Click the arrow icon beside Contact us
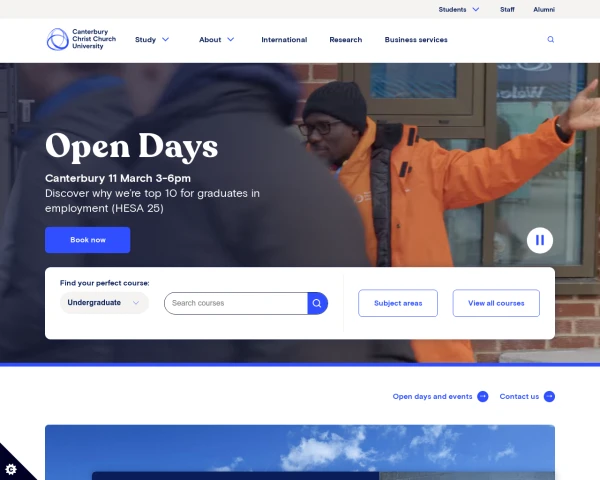 549,397
